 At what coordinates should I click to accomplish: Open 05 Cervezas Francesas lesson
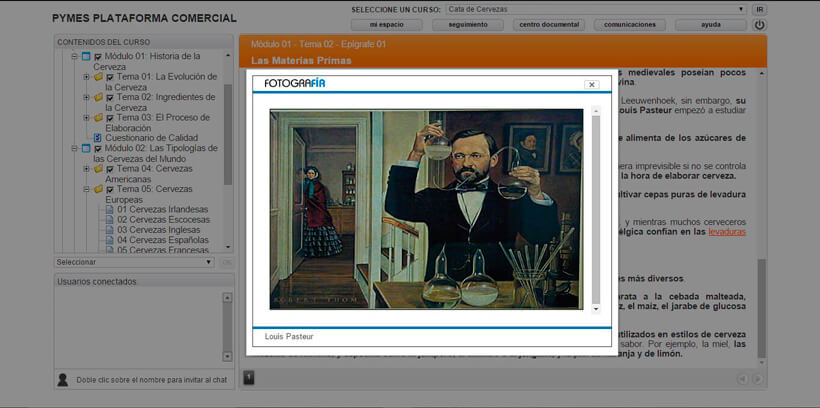pos(163,250)
